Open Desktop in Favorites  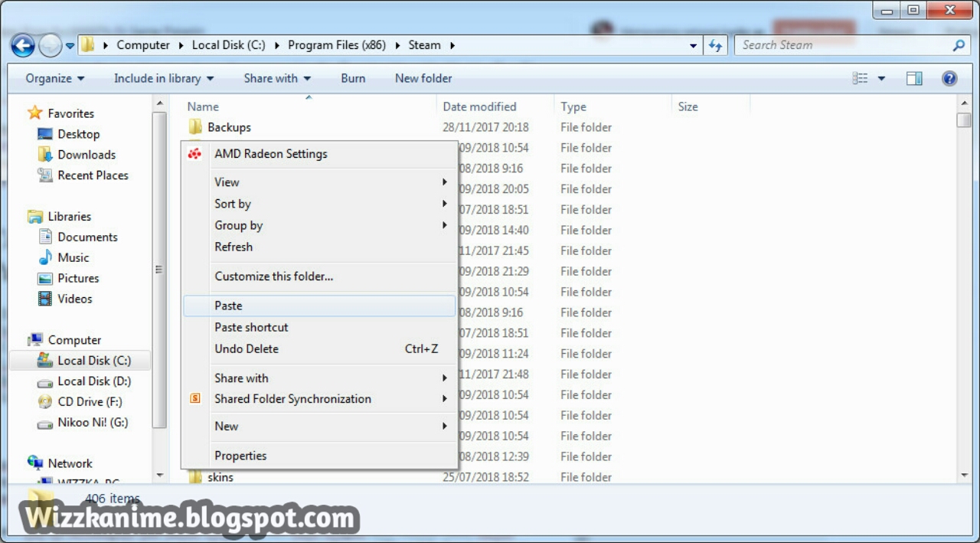[78, 134]
